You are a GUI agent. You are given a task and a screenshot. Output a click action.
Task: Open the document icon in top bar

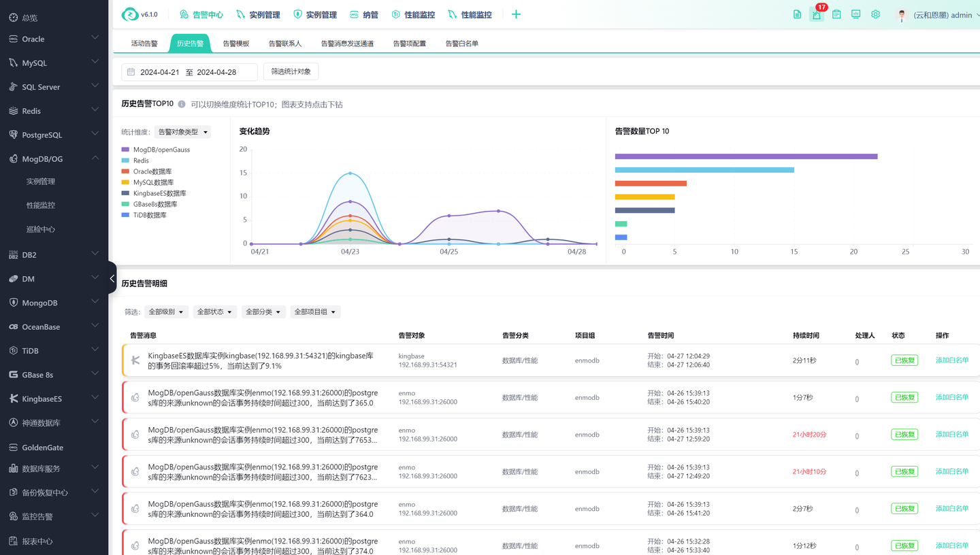tap(797, 14)
